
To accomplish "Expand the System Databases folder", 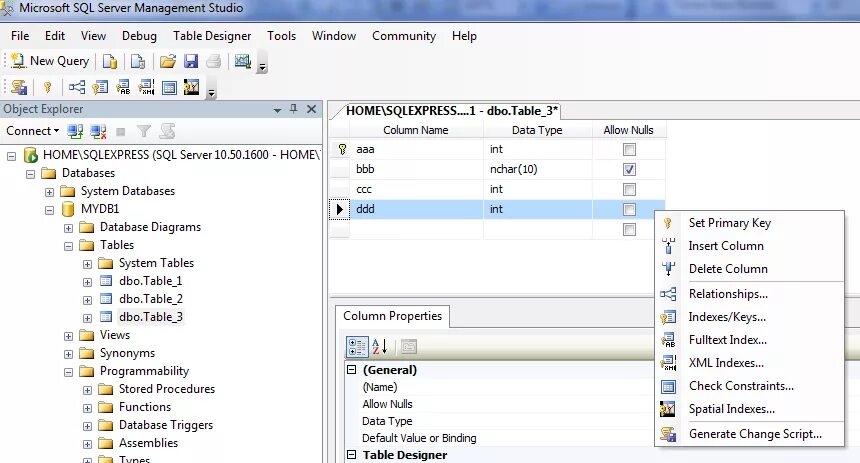I will 49,193.
